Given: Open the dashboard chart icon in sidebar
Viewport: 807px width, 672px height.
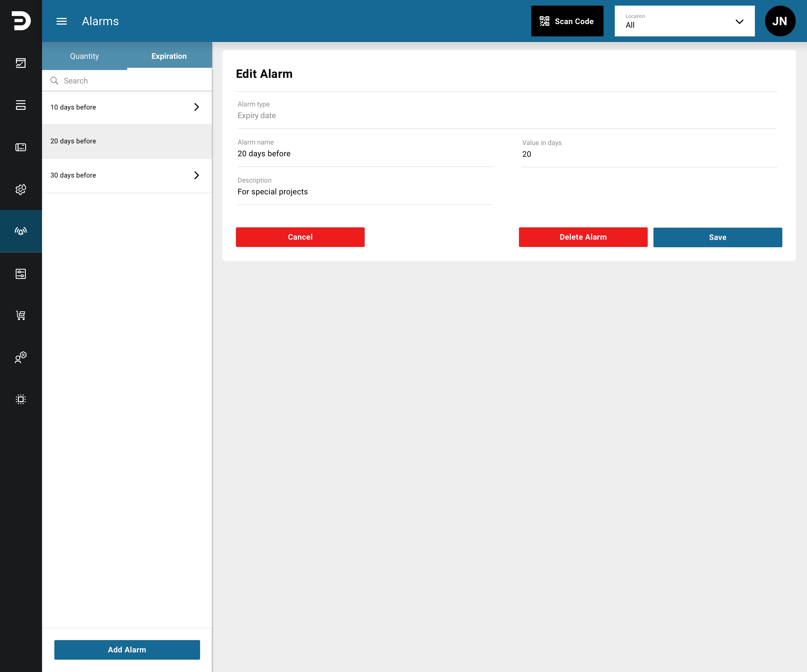Looking at the screenshot, I should (x=21, y=63).
